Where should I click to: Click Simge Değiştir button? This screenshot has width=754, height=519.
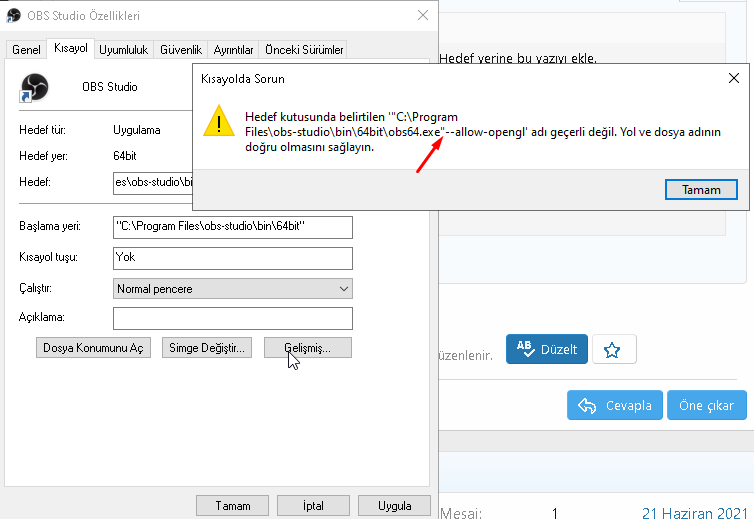click(207, 348)
